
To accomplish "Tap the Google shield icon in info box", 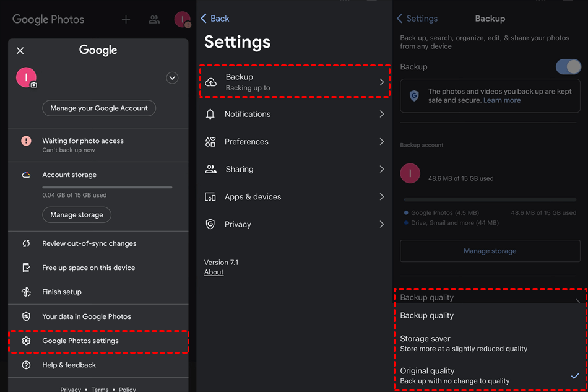I will (414, 96).
